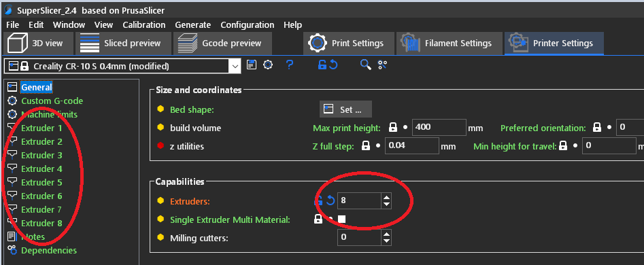Screen dimensions: 644x265
Task: Click the red dot beside z utilities
Action: click(160, 146)
